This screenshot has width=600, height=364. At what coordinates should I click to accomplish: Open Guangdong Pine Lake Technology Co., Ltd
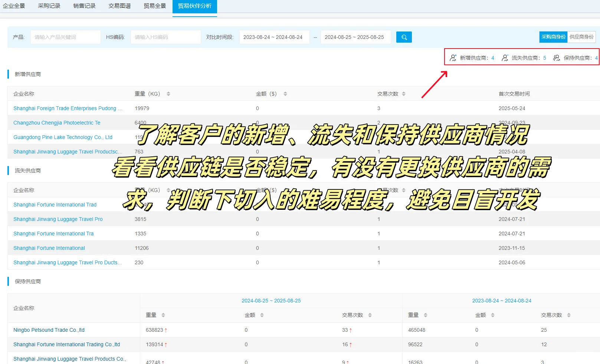(x=63, y=137)
